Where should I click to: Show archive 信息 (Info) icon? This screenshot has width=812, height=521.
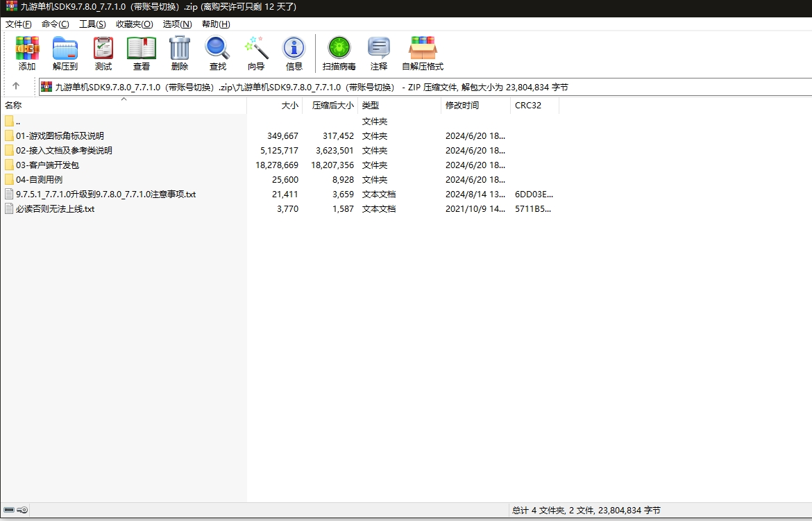tap(294, 53)
